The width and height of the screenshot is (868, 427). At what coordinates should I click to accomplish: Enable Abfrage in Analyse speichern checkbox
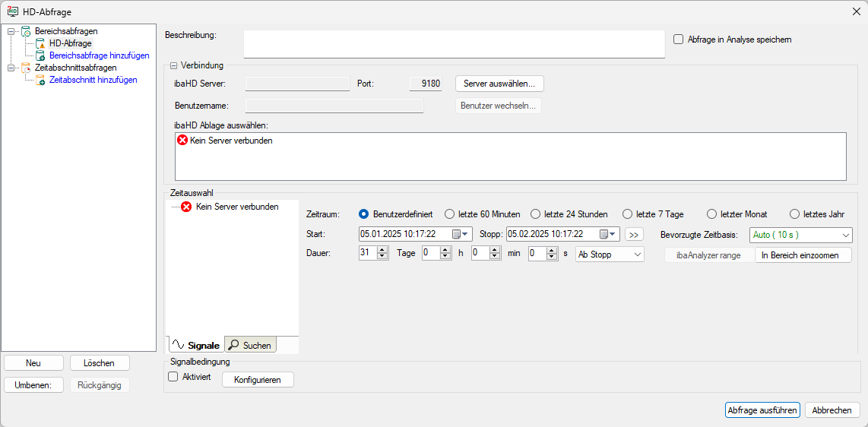[679, 40]
